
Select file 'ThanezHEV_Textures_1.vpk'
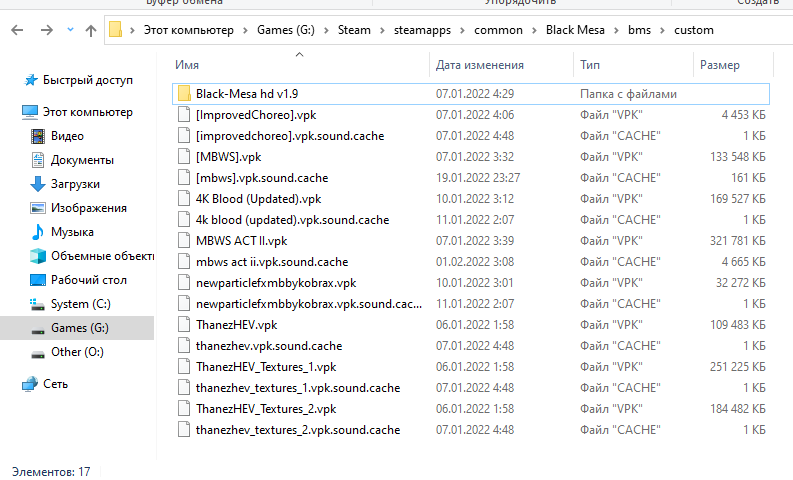(x=266, y=367)
